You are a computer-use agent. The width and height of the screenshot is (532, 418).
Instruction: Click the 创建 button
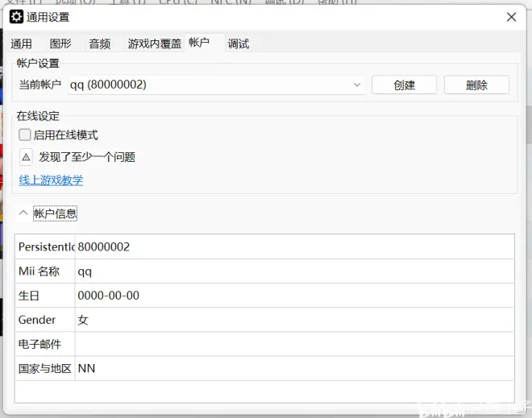(x=404, y=85)
